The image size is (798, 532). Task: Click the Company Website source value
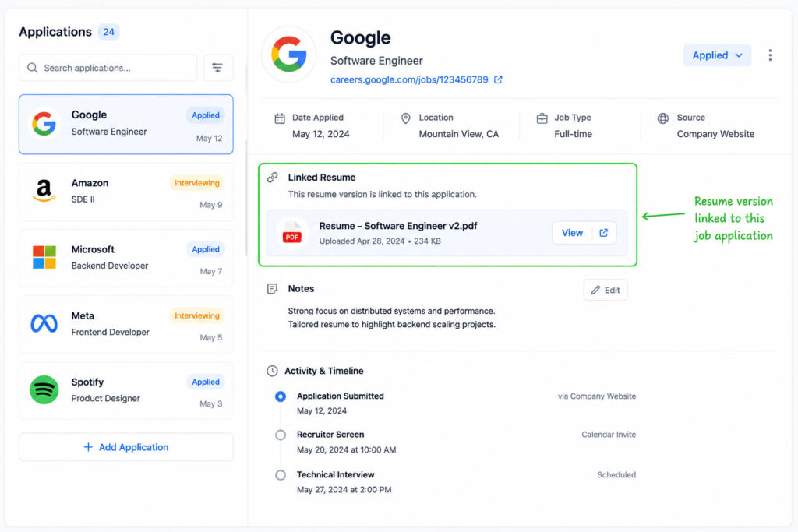(715, 134)
